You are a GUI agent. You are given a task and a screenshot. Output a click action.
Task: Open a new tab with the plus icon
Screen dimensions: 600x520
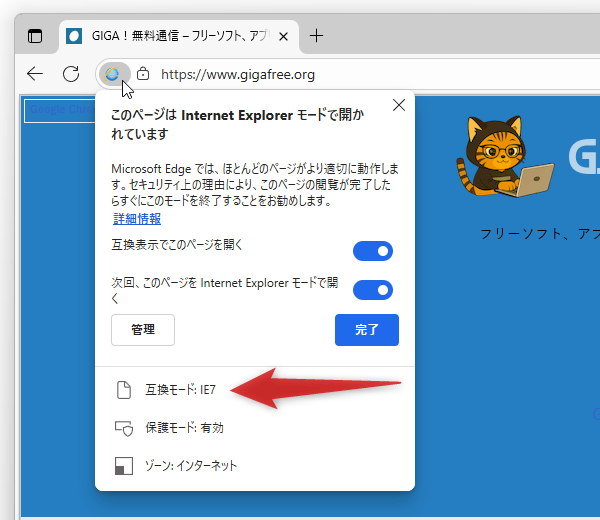[x=317, y=36]
